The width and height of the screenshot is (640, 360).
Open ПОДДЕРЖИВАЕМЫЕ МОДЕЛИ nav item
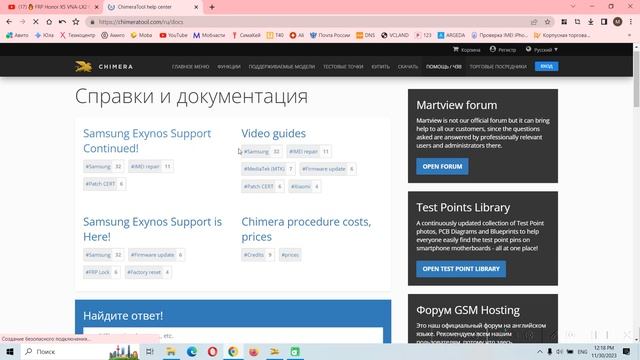pos(282,67)
